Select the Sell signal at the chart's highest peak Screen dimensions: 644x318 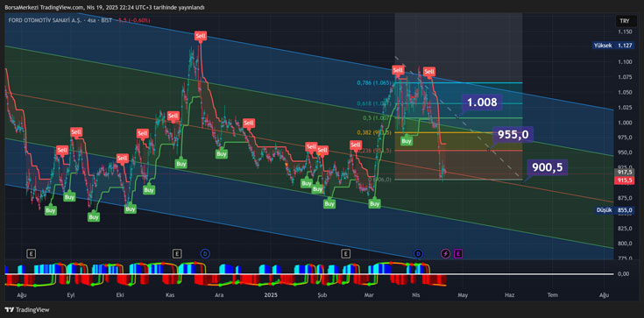(x=201, y=36)
